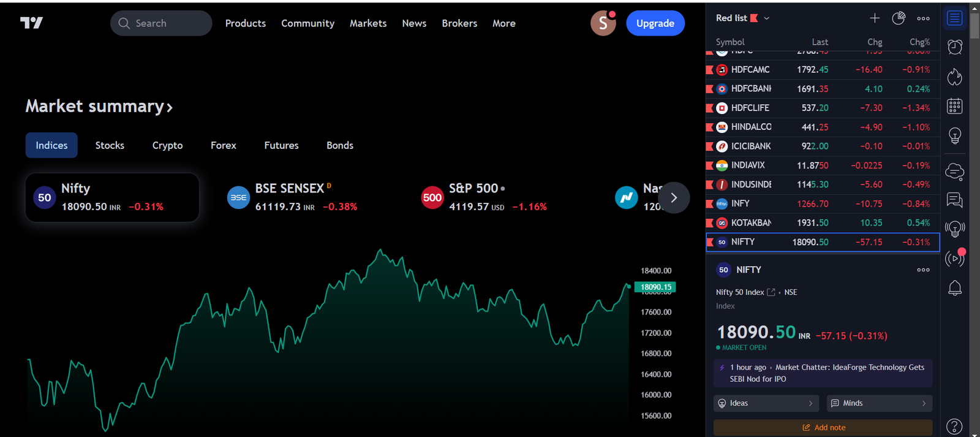This screenshot has width=980, height=437.
Task: Select the HDFCLIFE watchlist row
Action: (x=823, y=108)
